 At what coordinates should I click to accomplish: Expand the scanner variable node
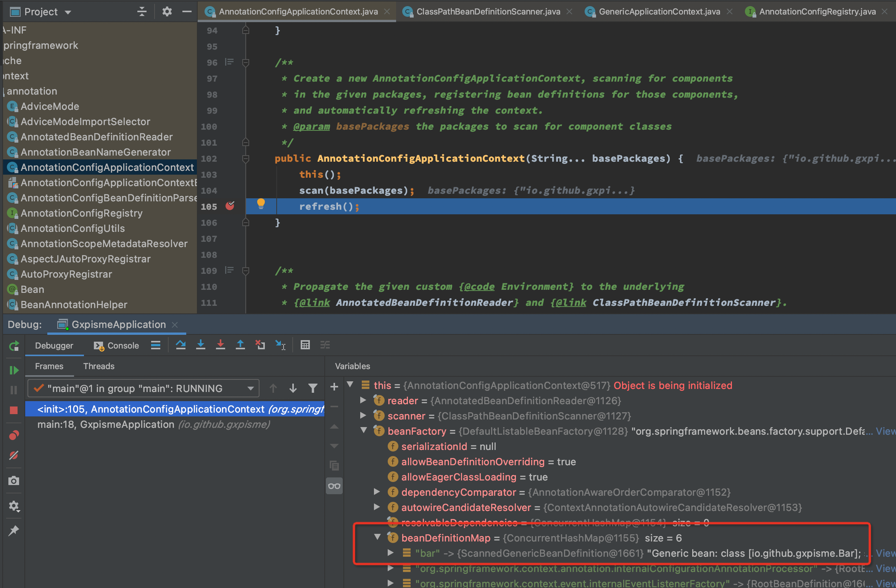[x=363, y=415]
